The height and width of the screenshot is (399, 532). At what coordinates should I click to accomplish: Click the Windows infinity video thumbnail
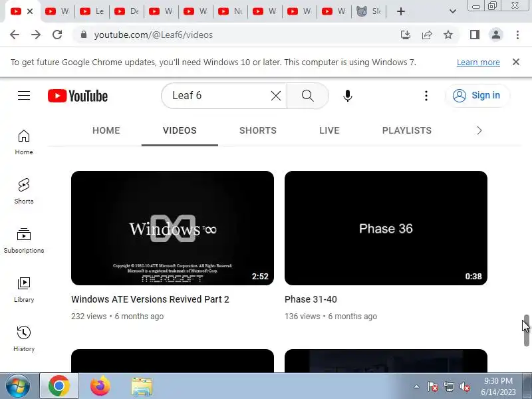172,228
